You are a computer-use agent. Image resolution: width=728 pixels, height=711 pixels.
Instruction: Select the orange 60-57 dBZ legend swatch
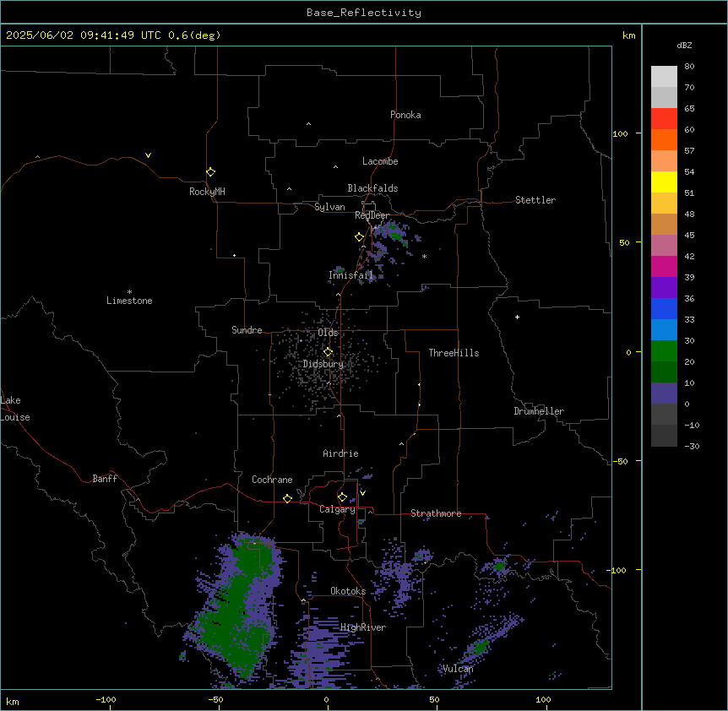pyautogui.click(x=664, y=140)
